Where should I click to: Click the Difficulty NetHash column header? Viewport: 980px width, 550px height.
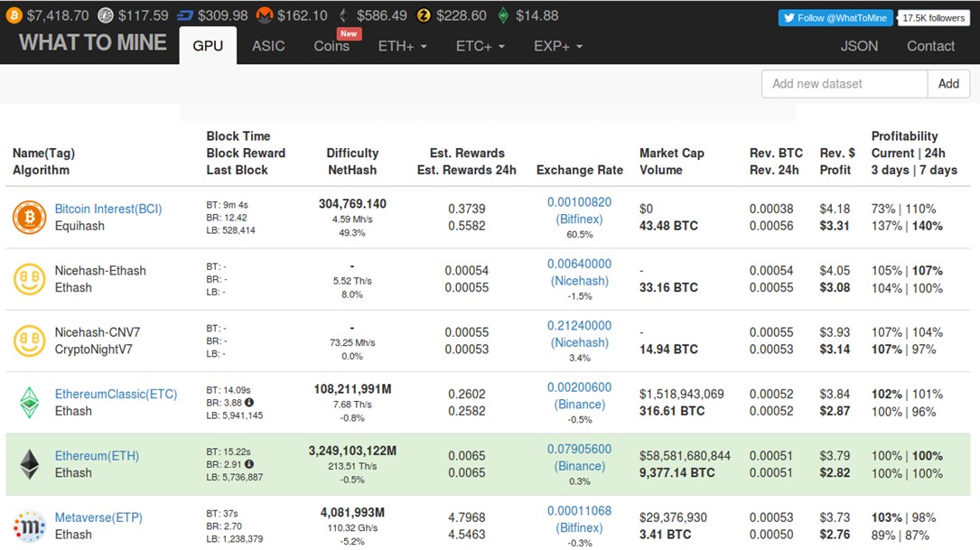click(352, 162)
